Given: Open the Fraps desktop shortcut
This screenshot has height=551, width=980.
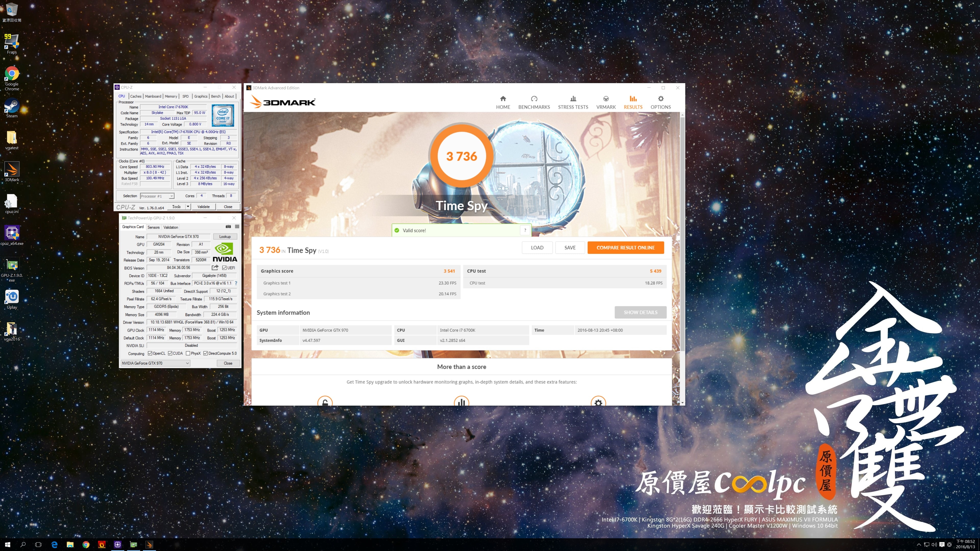Looking at the screenshot, I should tap(12, 44).
